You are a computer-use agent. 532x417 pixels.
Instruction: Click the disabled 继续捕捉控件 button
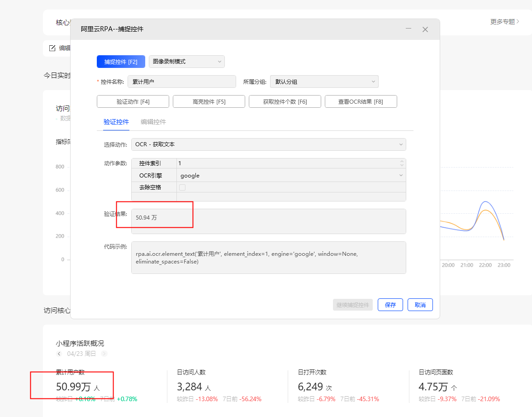352,305
